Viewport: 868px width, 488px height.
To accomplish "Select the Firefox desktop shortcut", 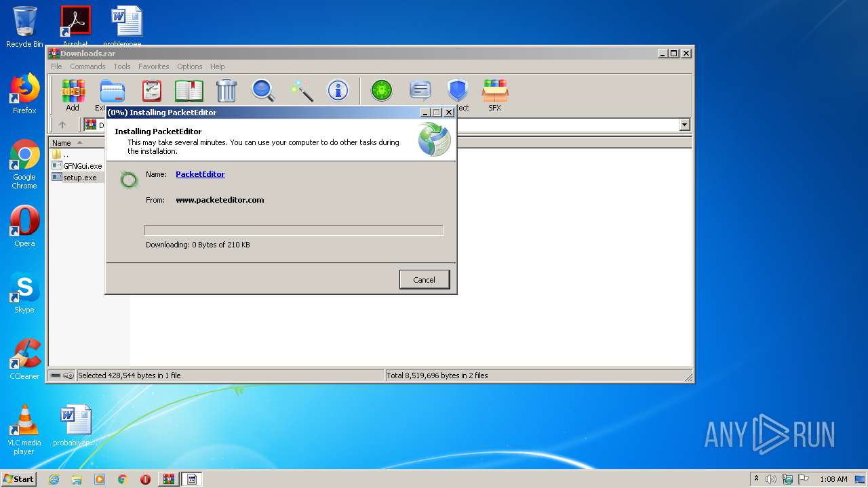I will point(24,94).
